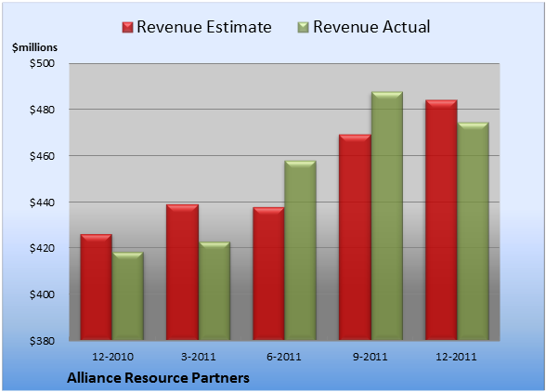Select the '6-2011' quarter label
Image resolution: width=546 pixels, height=392 pixels.
[x=284, y=357]
